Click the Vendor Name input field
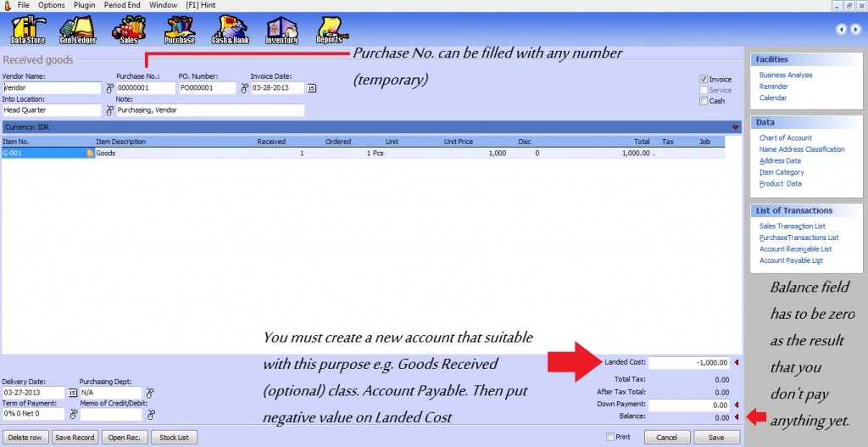The height and width of the screenshot is (447, 868). click(x=52, y=87)
